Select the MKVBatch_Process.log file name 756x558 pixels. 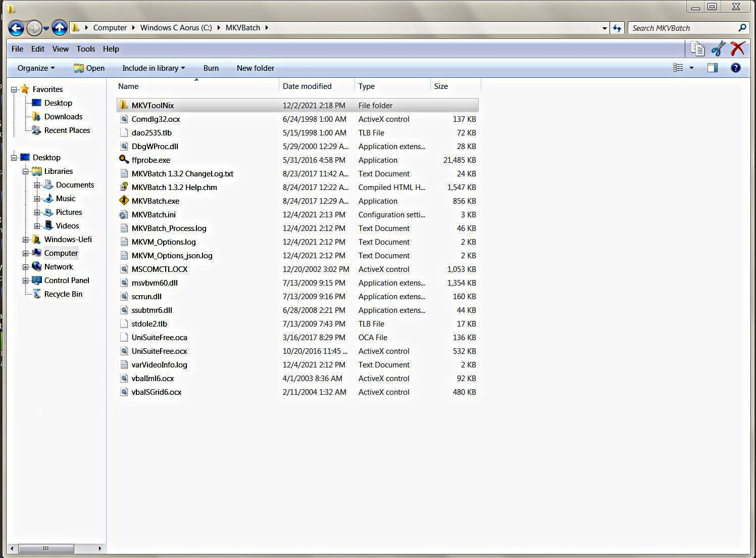point(169,228)
